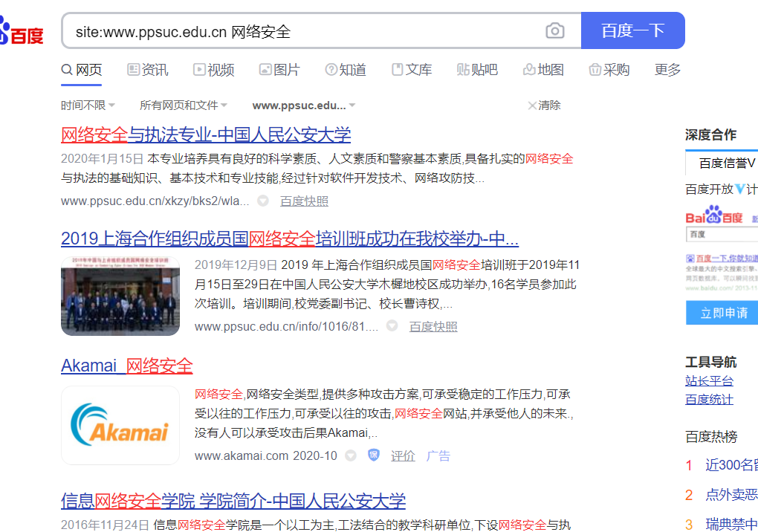This screenshot has height=532, width=758.
Task: Click the 百度信誉V tab
Action: [722, 163]
